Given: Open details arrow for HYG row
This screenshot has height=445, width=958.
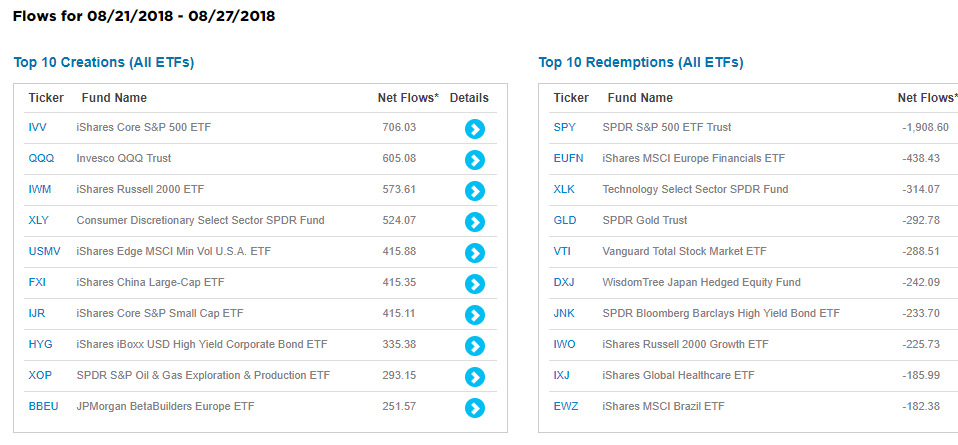Looking at the screenshot, I should [x=475, y=346].
